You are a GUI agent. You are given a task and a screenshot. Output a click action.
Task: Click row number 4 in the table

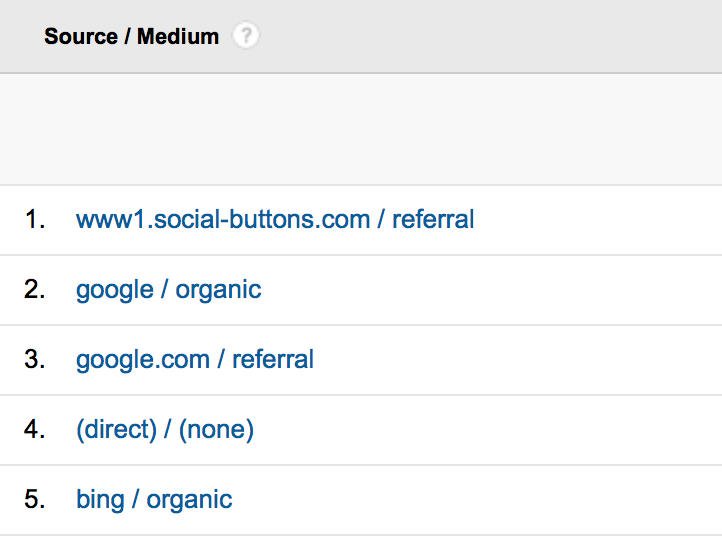(x=35, y=430)
